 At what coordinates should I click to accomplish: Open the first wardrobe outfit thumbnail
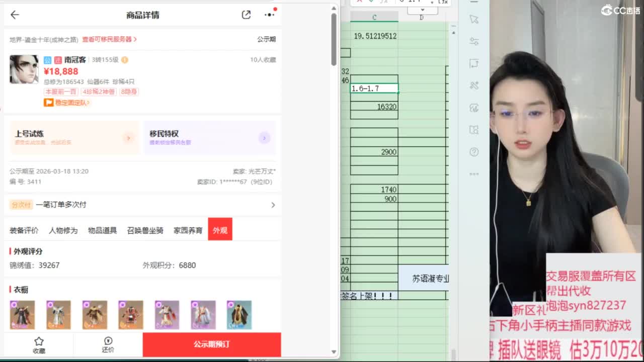tap(22, 315)
